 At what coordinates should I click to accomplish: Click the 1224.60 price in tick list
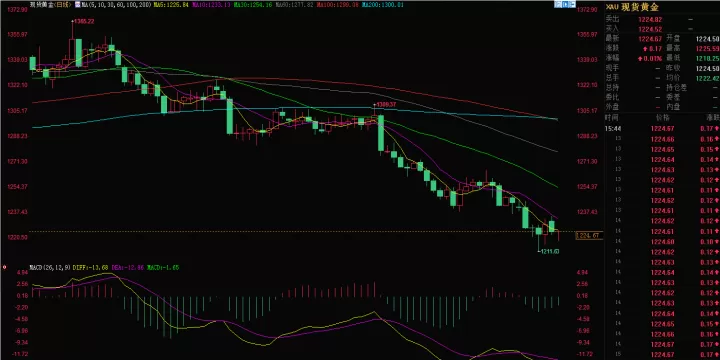[x=663, y=242]
